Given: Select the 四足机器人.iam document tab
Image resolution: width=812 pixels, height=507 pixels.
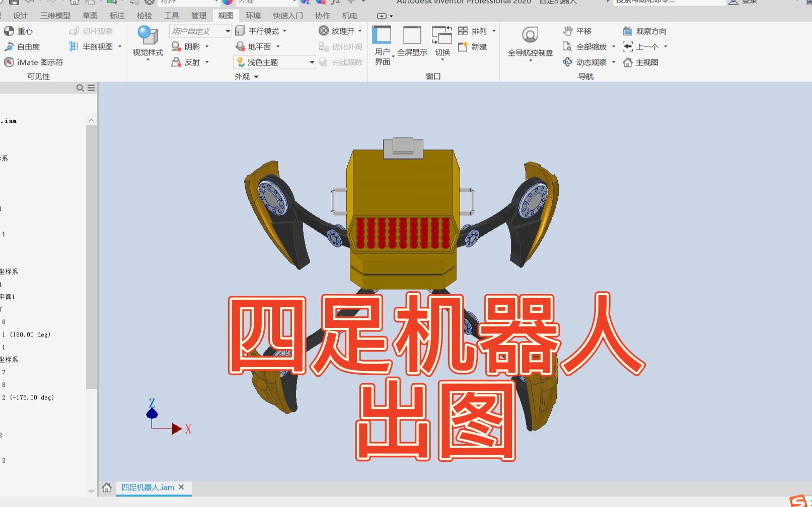Looking at the screenshot, I should click(147, 487).
